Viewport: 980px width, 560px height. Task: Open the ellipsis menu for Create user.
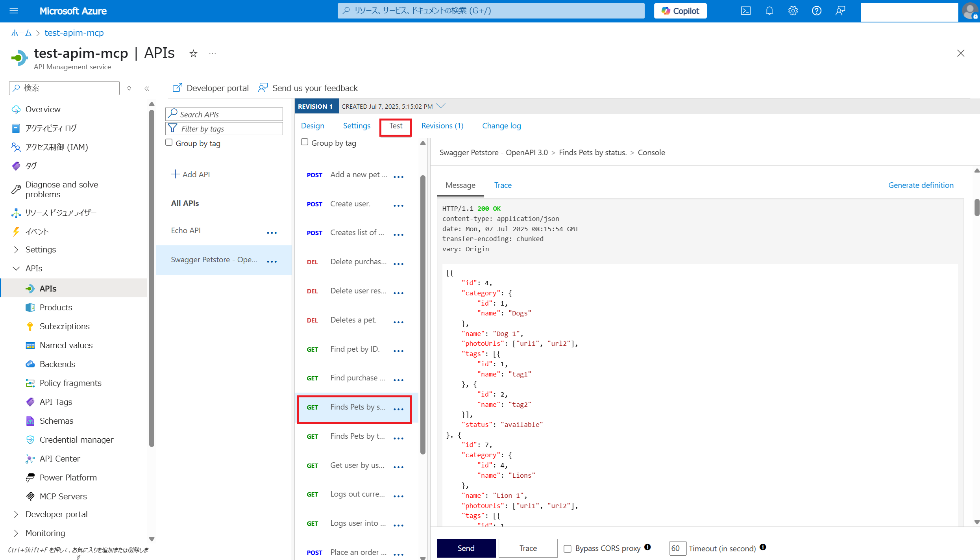point(399,206)
